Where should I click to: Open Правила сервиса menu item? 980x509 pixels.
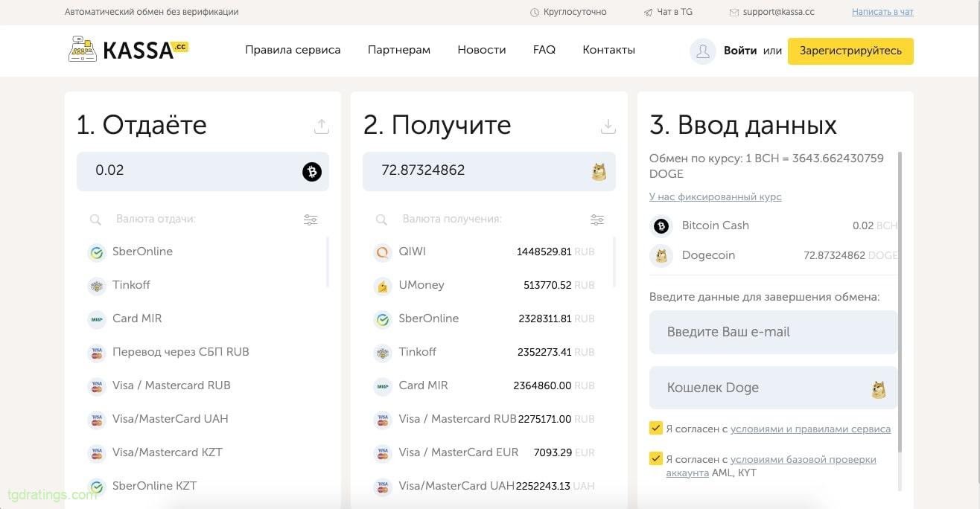coord(293,50)
